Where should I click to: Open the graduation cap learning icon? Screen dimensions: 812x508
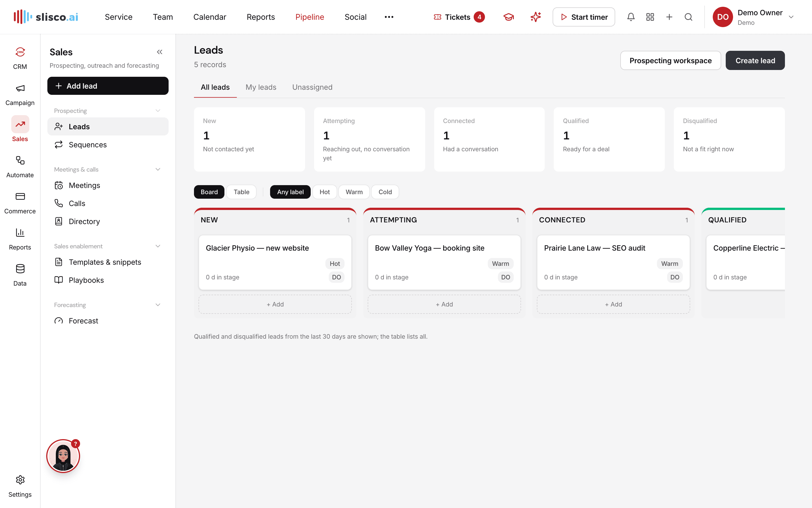click(x=509, y=17)
